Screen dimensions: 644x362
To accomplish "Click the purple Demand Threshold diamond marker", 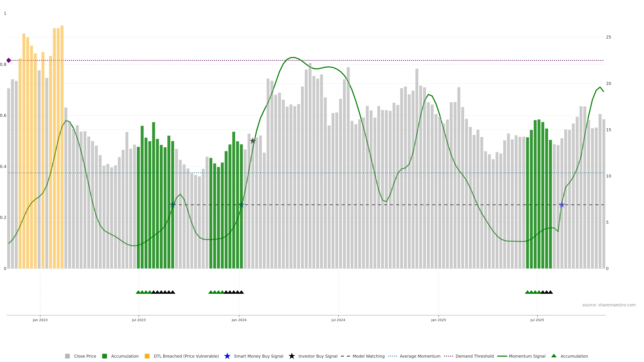I will click(x=9, y=61).
